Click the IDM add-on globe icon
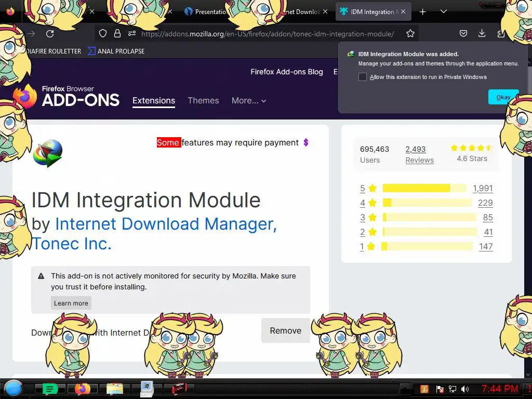The width and height of the screenshot is (532, 399). (47, 153)
